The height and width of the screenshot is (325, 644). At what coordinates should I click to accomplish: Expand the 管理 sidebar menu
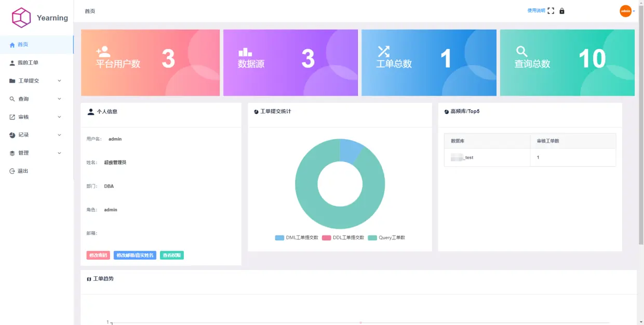tap(25, 153)
